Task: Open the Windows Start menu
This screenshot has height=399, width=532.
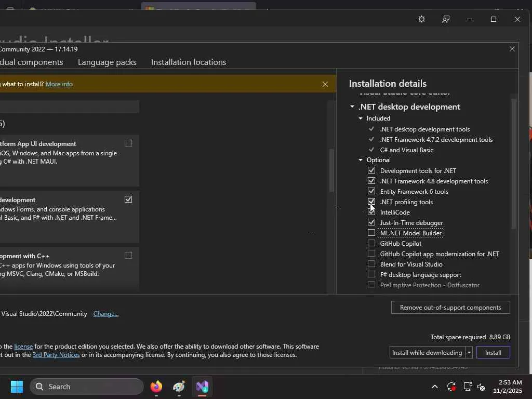Action: click(x=17, y=387)
